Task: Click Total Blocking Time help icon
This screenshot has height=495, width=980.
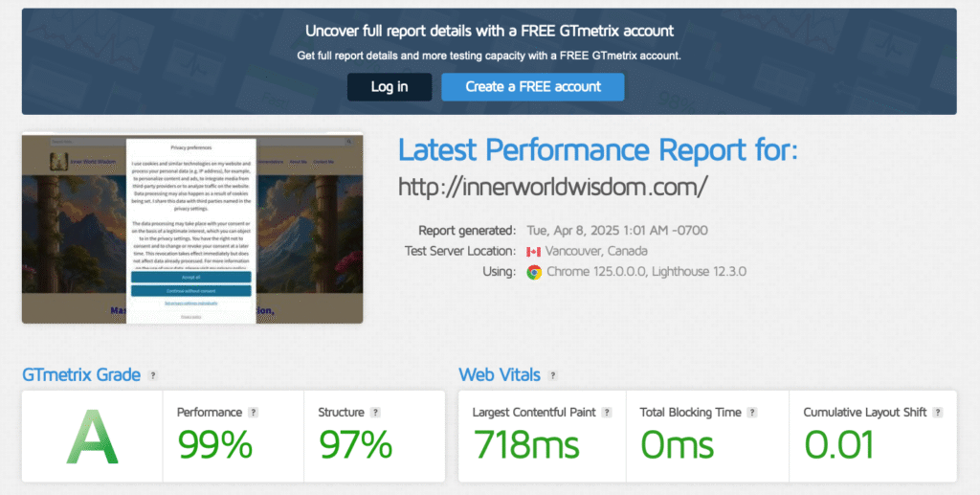Action: (x=752, y=413)
